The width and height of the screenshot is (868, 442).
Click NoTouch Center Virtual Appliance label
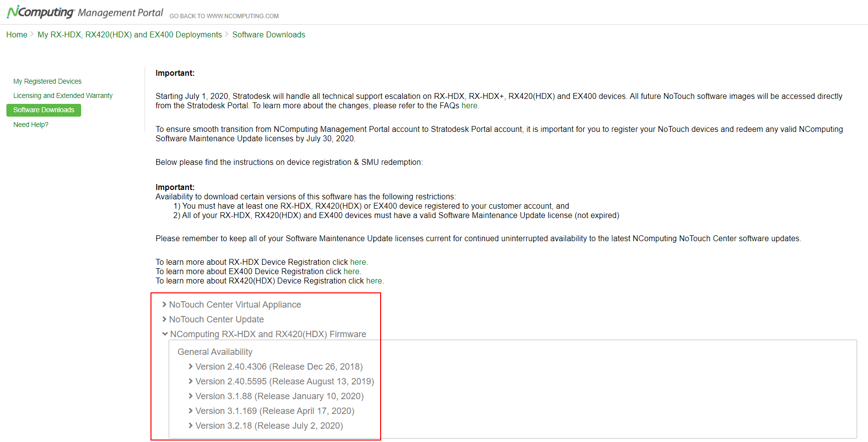[235, 305]
